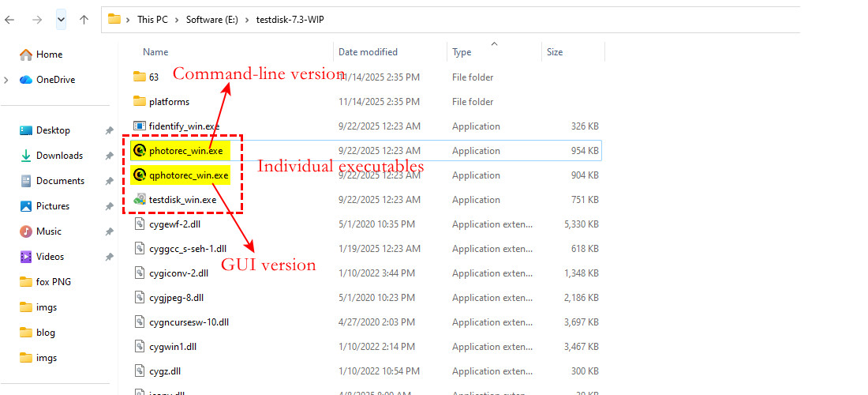
Task: Select 'testdisk-7.3-WIP' breadcrumb in path
Action: 290,20
